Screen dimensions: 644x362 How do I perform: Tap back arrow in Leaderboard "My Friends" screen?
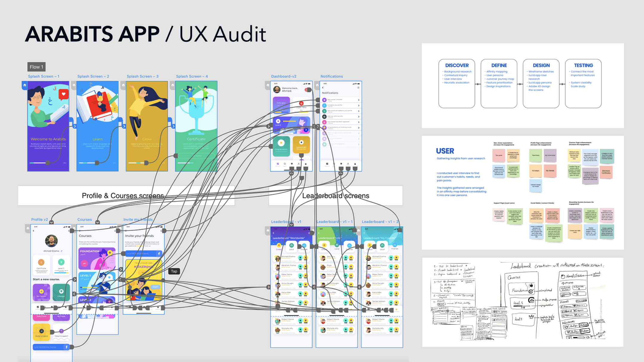pos(364,233)
